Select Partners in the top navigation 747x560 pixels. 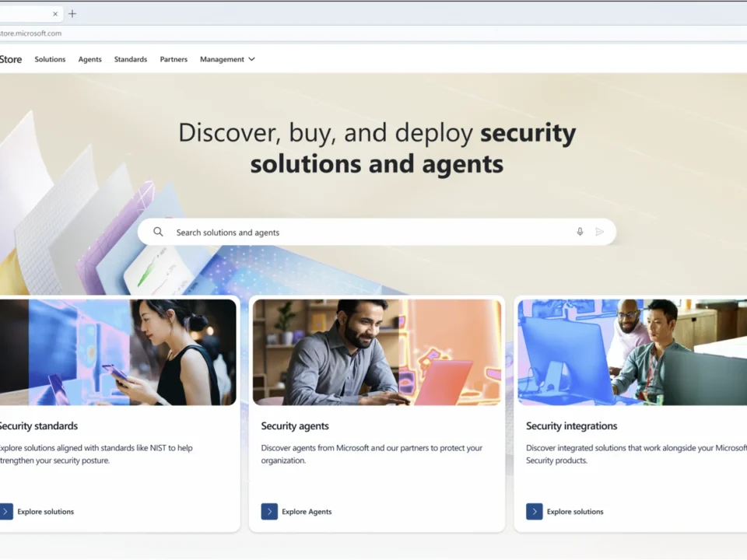coord(174,59)
